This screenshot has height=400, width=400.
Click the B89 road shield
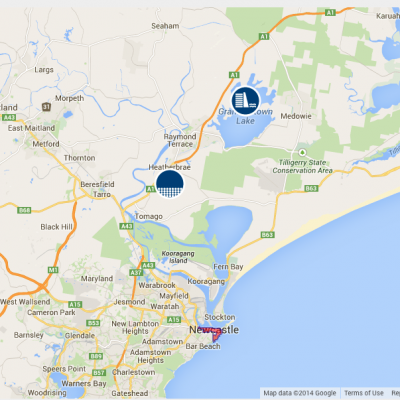96,356
